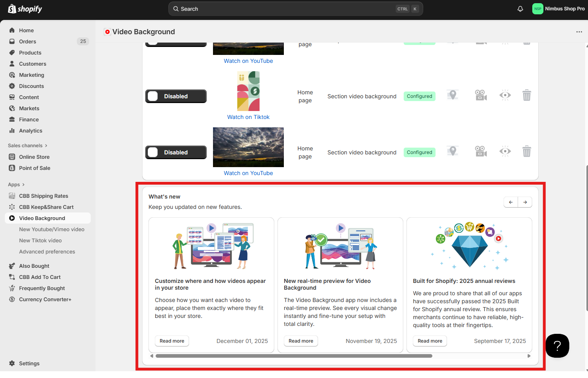The width and height of the screenshot is (588, 378).
Task: Click the What's new horizontal scrollbar
Action: click(294, 356)
